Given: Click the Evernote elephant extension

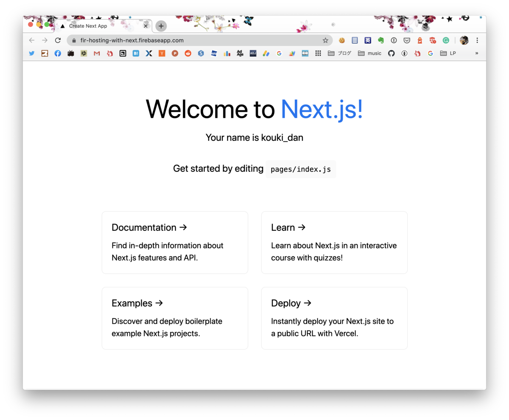Looking at the screenshot, I should click(x=381, y=40).
